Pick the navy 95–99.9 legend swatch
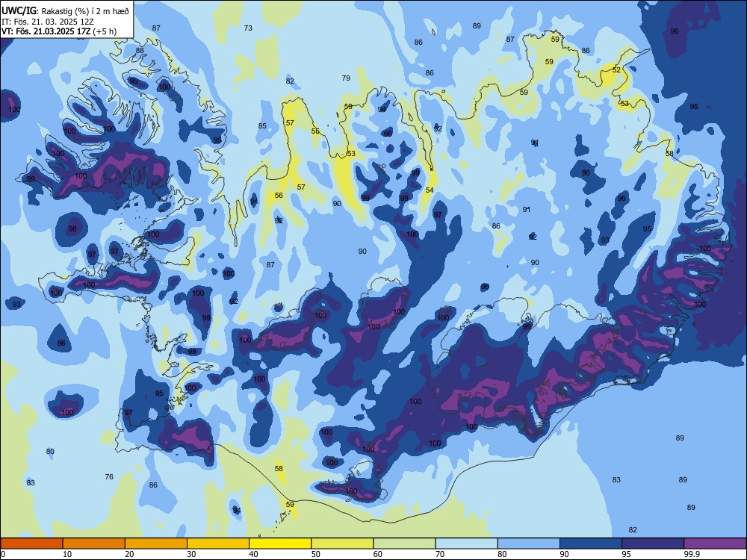This screenshot has width=747, height=560. click(x=653, y=544)
